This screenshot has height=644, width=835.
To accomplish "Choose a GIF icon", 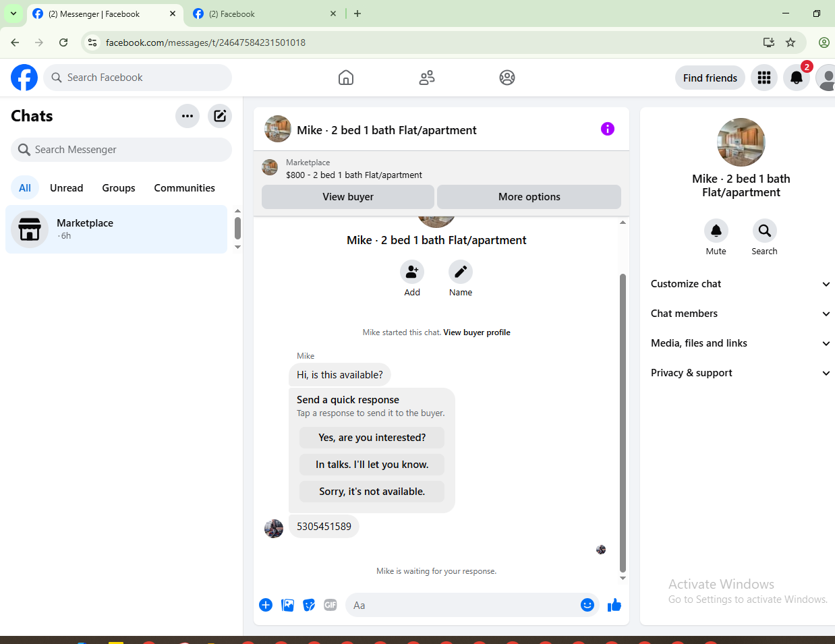I will 330,605.
